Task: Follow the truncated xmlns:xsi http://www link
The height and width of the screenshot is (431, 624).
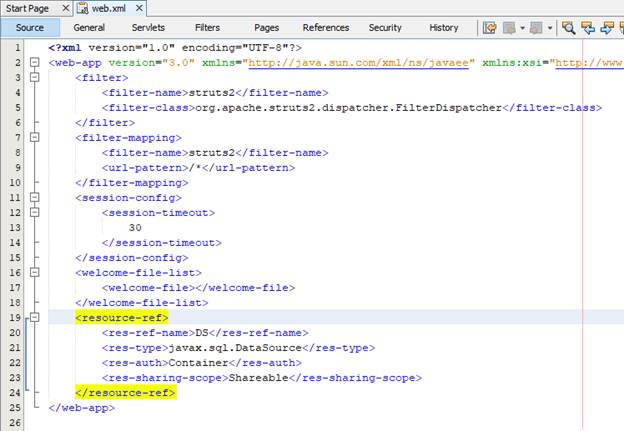Action: 590,63
